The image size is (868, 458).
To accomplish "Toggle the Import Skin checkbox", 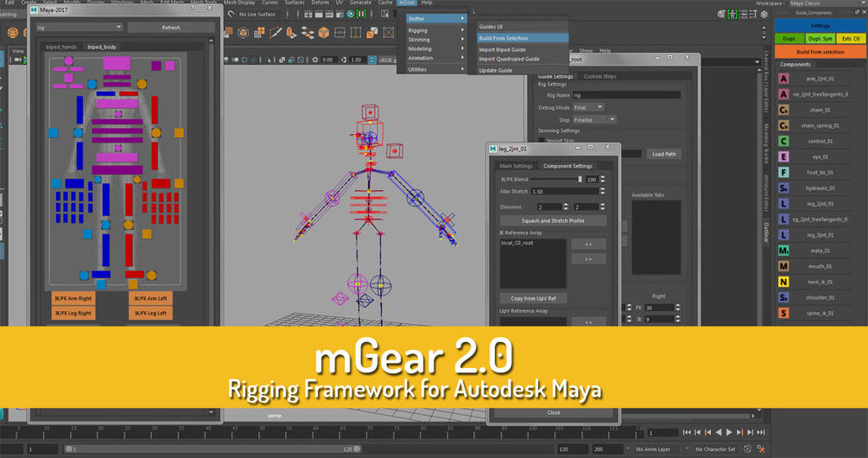I will 542,140.
